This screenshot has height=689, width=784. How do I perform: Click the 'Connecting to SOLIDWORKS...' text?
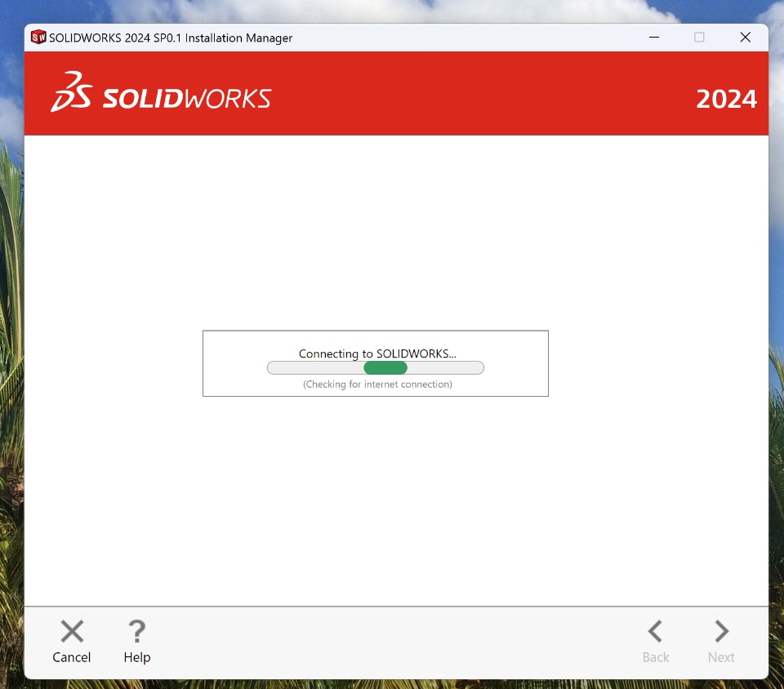[x=377, y=353]
